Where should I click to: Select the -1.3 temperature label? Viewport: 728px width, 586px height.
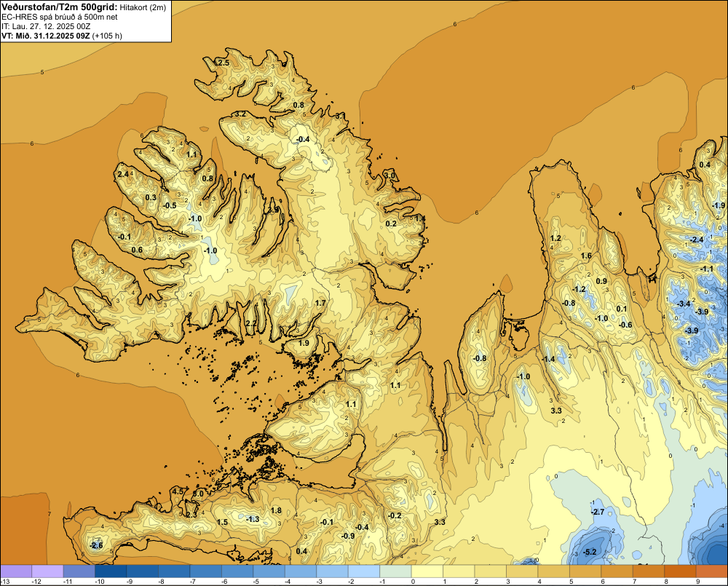click(253, 519)
